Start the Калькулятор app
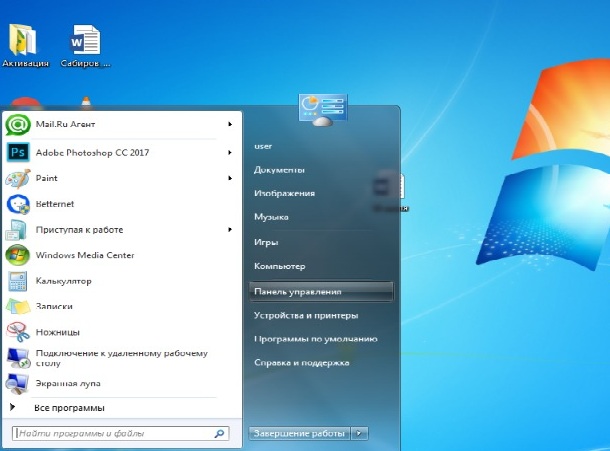Viewport: 610px width, 451px height. [x=64, y=281]
